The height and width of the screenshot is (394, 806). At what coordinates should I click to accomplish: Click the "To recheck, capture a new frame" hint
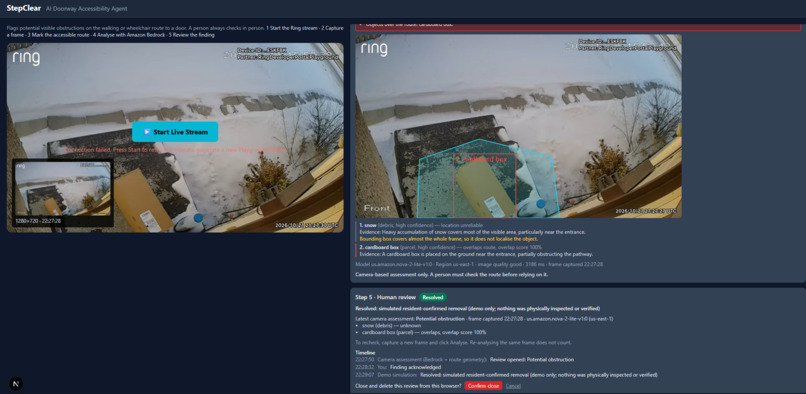tap(463, 342)
